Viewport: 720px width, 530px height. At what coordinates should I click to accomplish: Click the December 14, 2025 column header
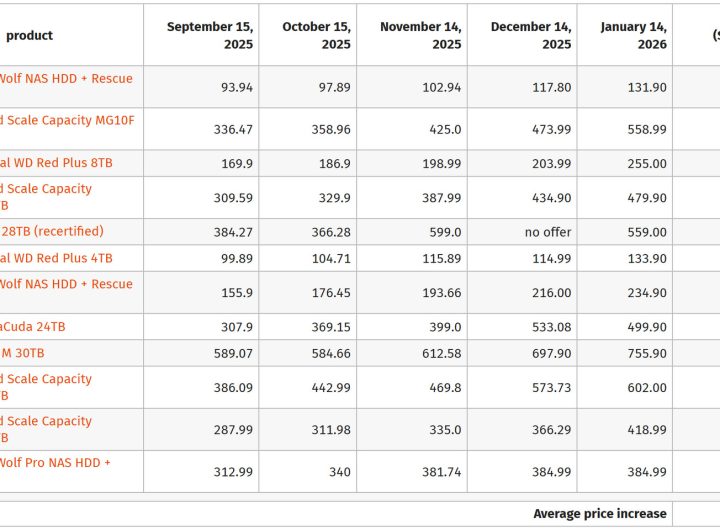click(x=531, y=35)
